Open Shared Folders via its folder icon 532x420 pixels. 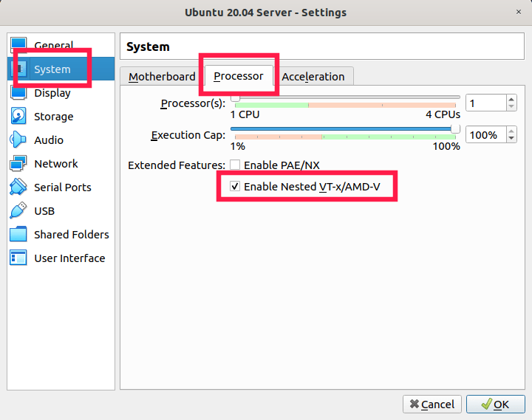(18, 234)
